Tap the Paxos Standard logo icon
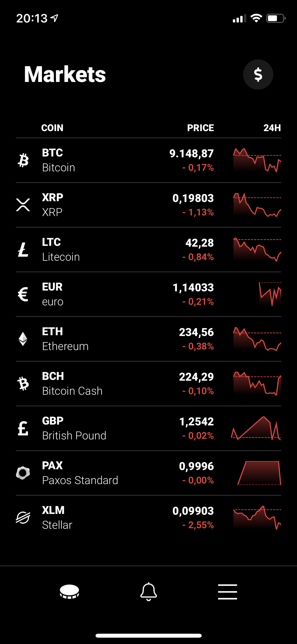This screenshot has height=644, width=297. click(23, 473)
